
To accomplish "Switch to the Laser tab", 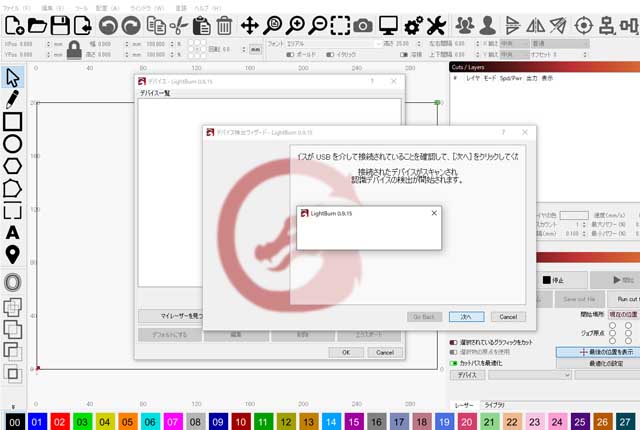I will [464, 405].
